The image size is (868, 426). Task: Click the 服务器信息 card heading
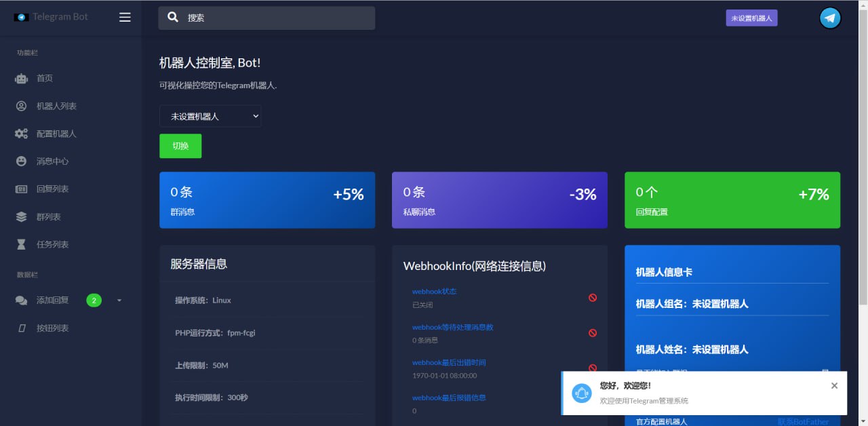coord(199,264)
